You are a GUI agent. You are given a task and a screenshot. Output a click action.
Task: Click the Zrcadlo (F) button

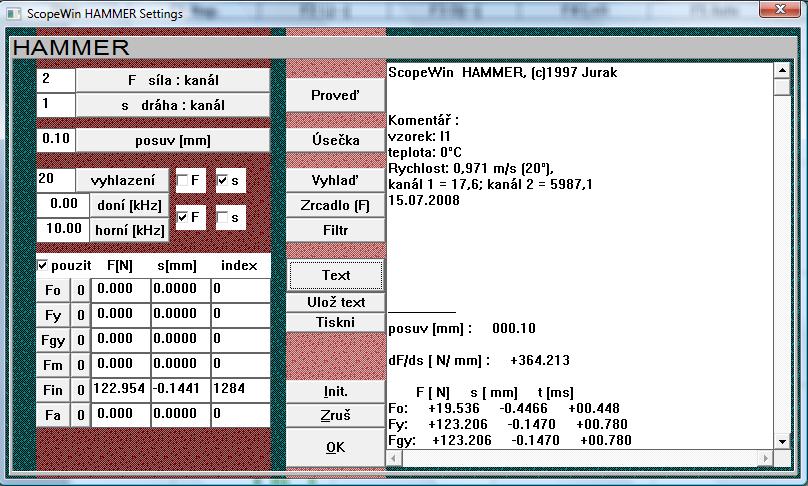point(335,205)
